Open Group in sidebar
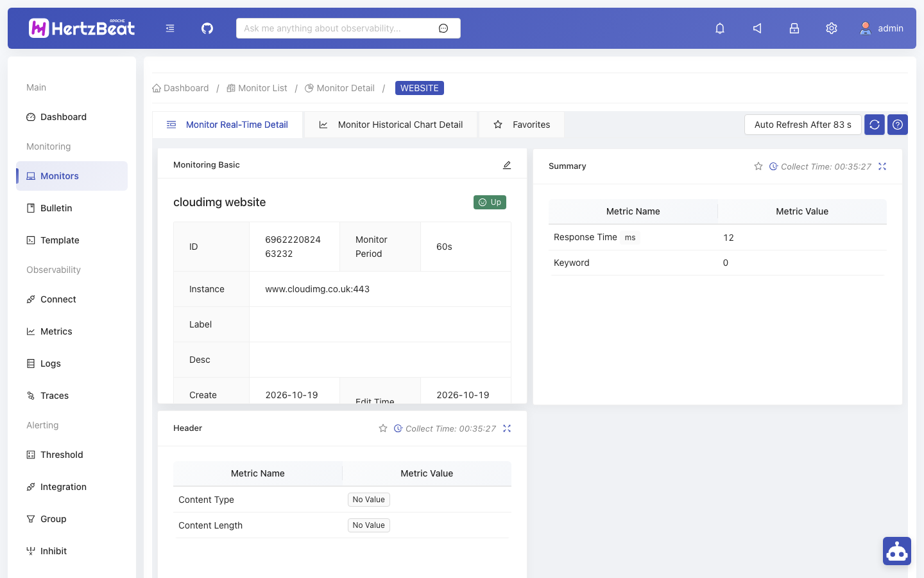The width and height of the screenshot is (924, 578). tap(72, 519)
